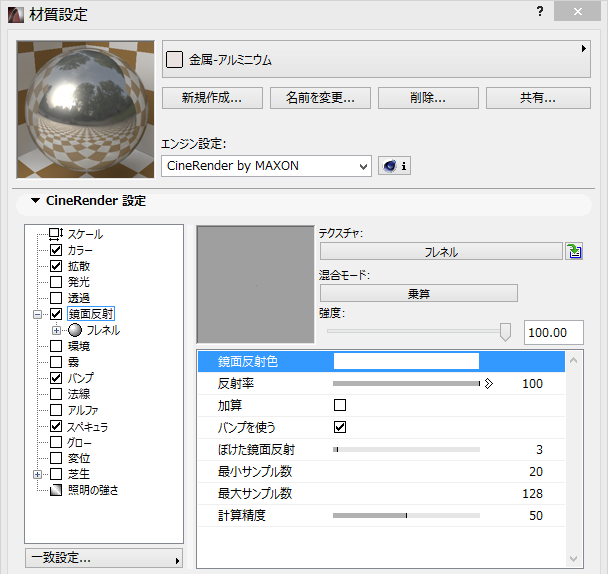
Task: Click the 鏡面反射色 white color swatch
Action: tap(406, 361)
